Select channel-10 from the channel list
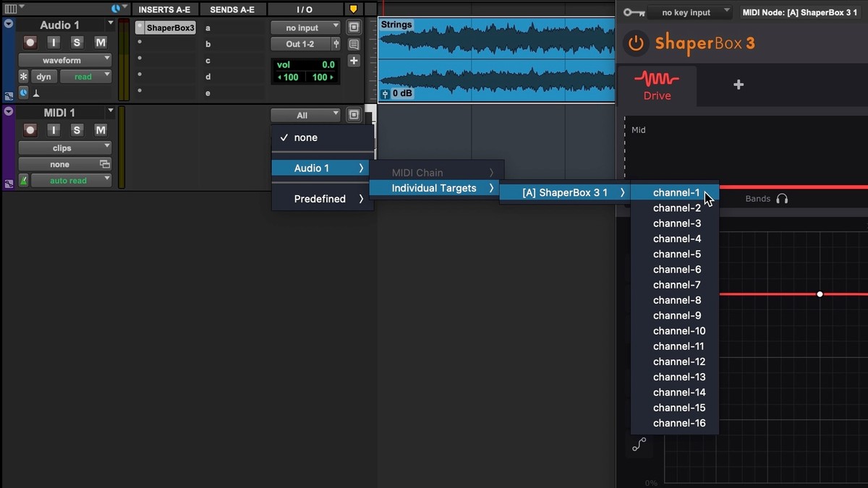The height and width of the screenshot is (488, 868). pyautogui.click(x=678, y=331)
